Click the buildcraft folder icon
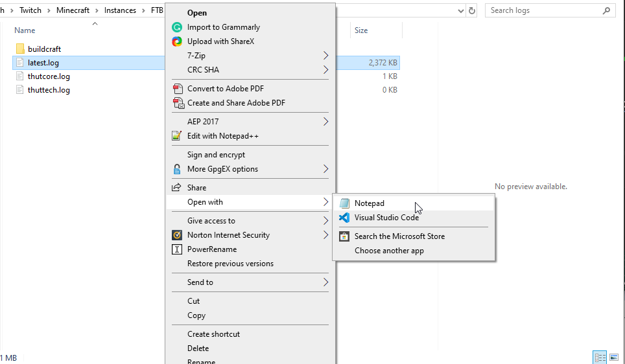625x364 pixels. point(20,49)
